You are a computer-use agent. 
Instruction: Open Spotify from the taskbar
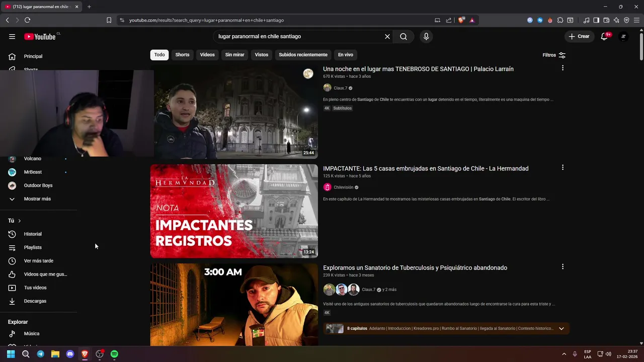coord(114,354)
